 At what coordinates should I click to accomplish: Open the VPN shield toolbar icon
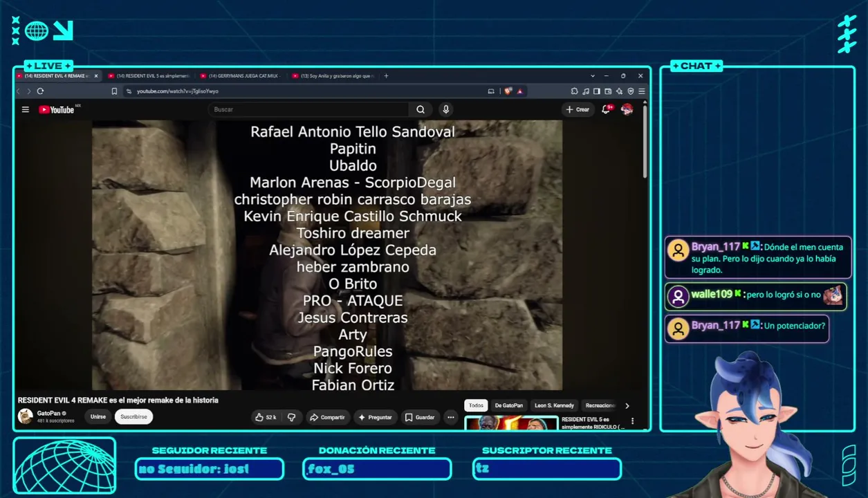click(630, 91)
